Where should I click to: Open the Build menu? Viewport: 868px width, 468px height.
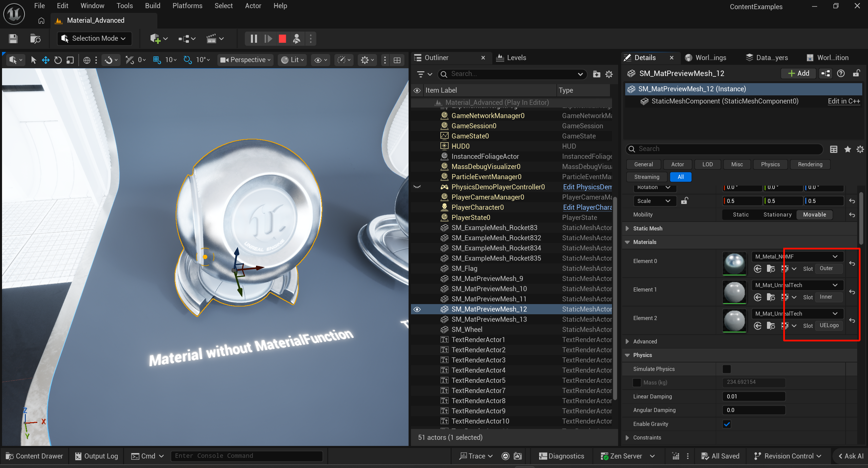(153, 6)
